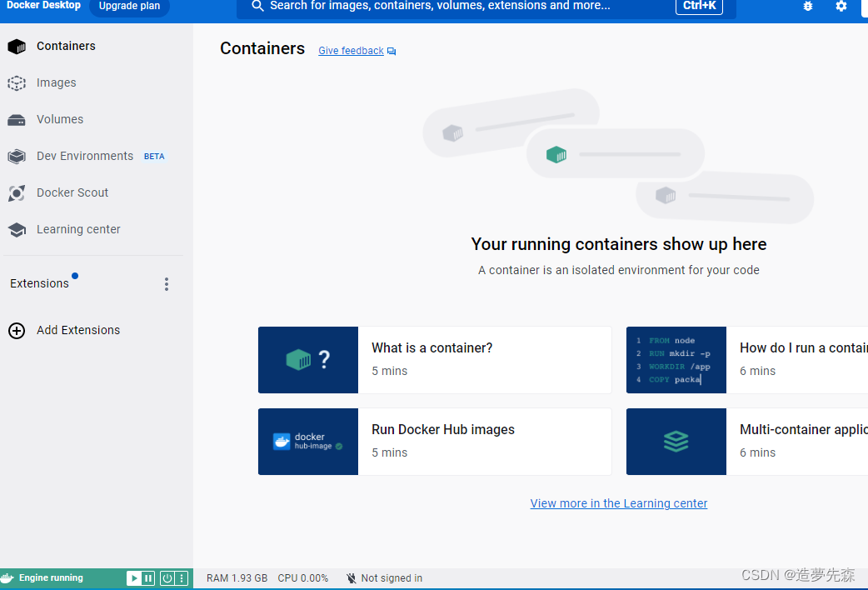Click the Containers icon in the sidebar

tap(17, 47)
